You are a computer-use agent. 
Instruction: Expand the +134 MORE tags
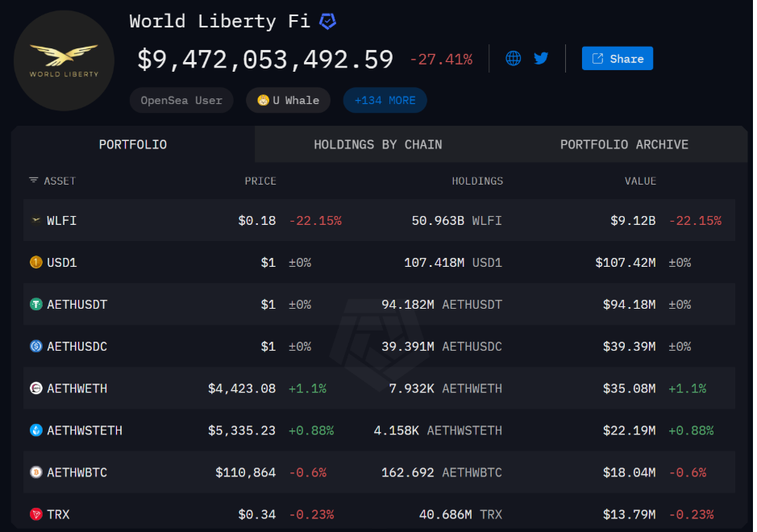click(385, 101)
